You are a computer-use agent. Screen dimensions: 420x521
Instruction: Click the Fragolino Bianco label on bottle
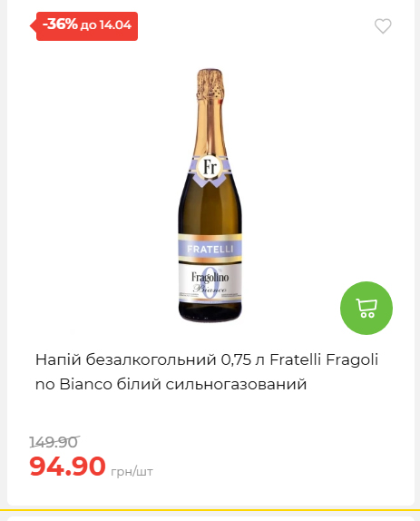click(210, 281)
